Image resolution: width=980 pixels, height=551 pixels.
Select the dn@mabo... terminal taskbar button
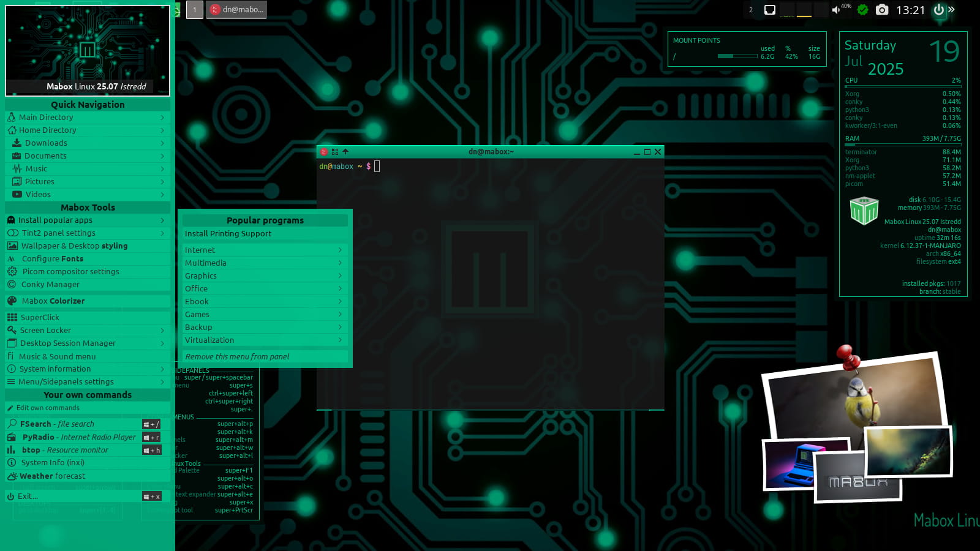[x=236, y=10]
